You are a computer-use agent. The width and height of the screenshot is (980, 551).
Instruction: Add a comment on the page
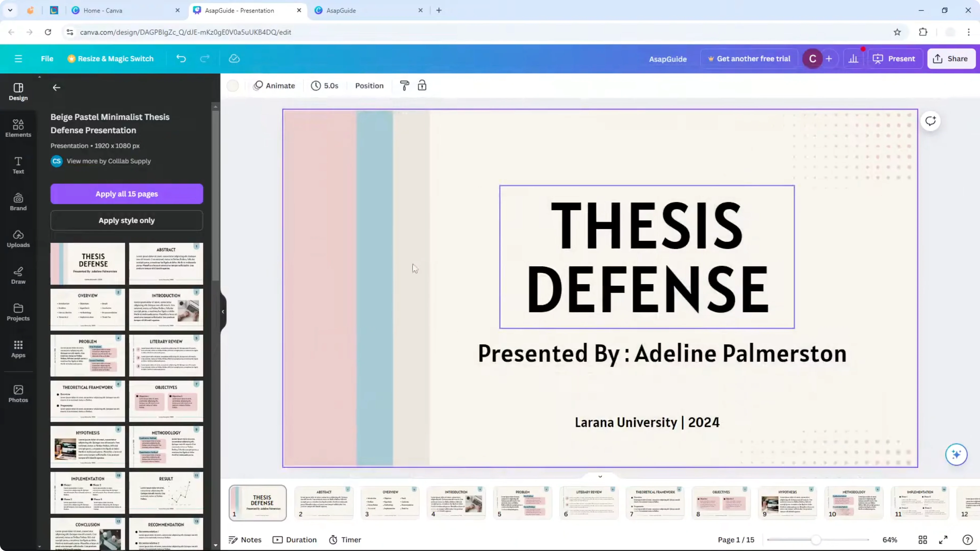(930, 121)
